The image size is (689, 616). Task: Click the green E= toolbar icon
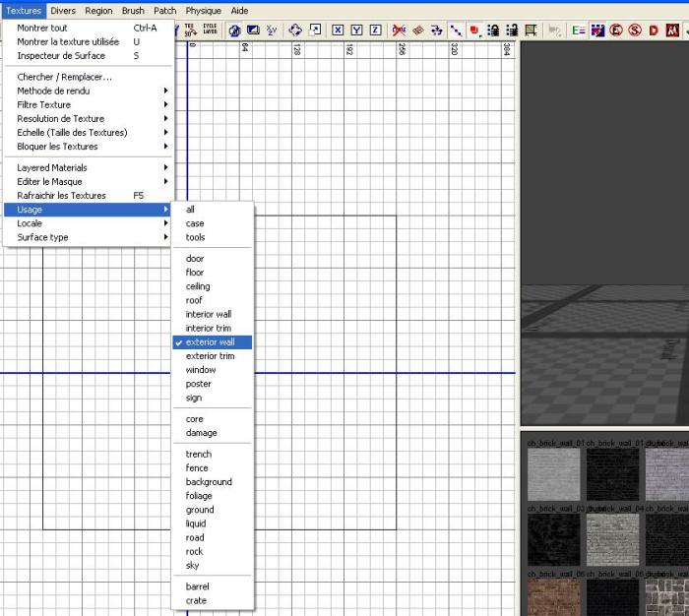579,30
